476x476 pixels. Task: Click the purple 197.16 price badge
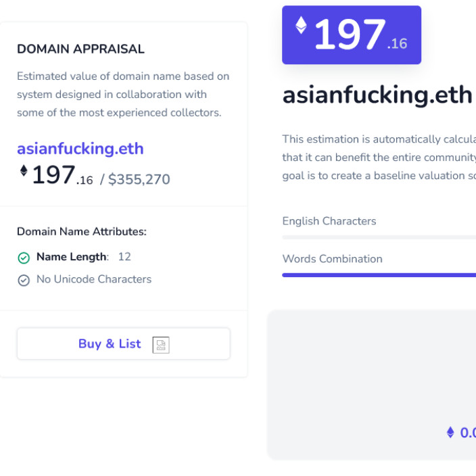point(352,35)
